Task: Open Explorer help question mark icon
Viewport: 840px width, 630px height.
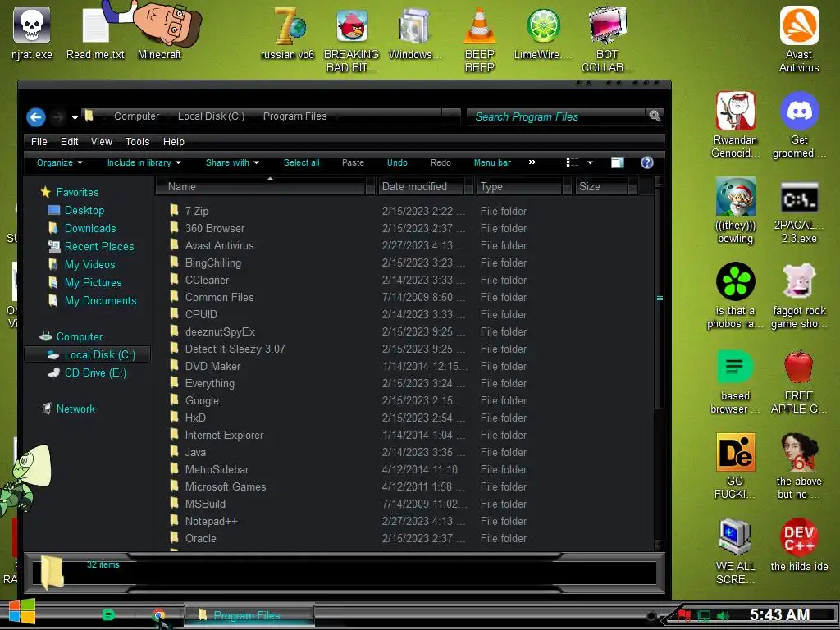Action: (646, 163)
